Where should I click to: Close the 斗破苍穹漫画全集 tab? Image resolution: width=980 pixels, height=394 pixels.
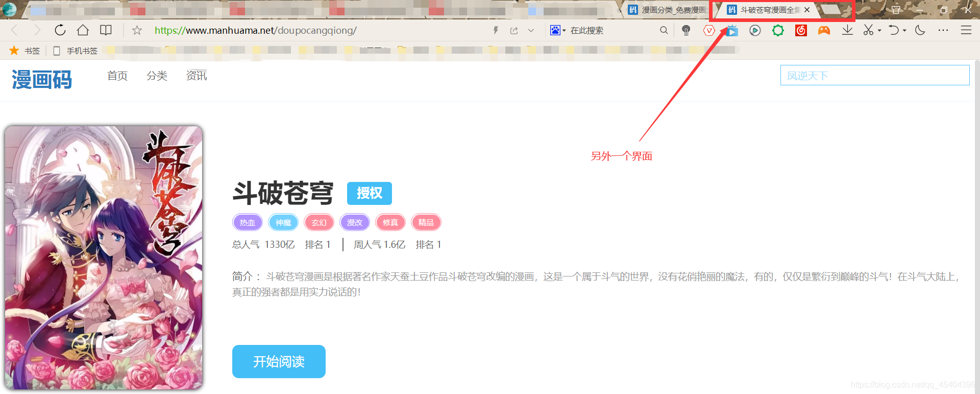point(807,10)
